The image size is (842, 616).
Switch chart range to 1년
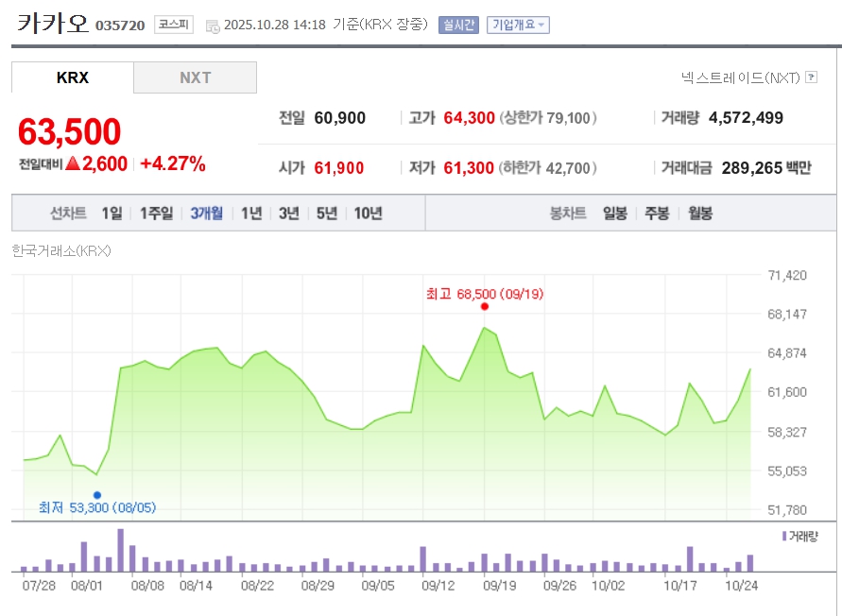(x=251, y=214)
